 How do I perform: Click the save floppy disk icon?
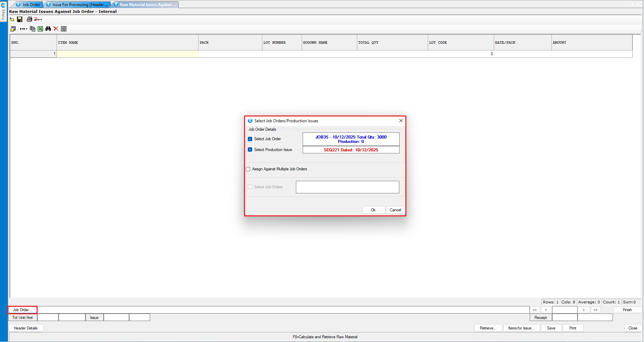tap(20, 19)
